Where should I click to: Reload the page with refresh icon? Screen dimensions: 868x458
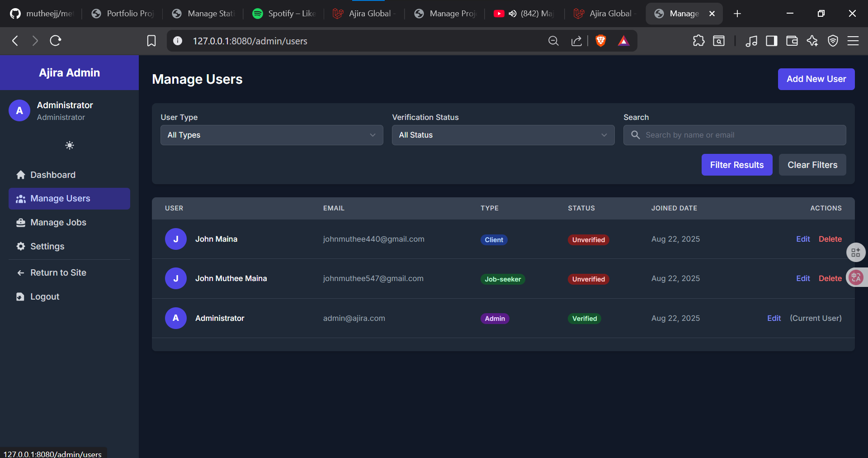tap(56, 41)
